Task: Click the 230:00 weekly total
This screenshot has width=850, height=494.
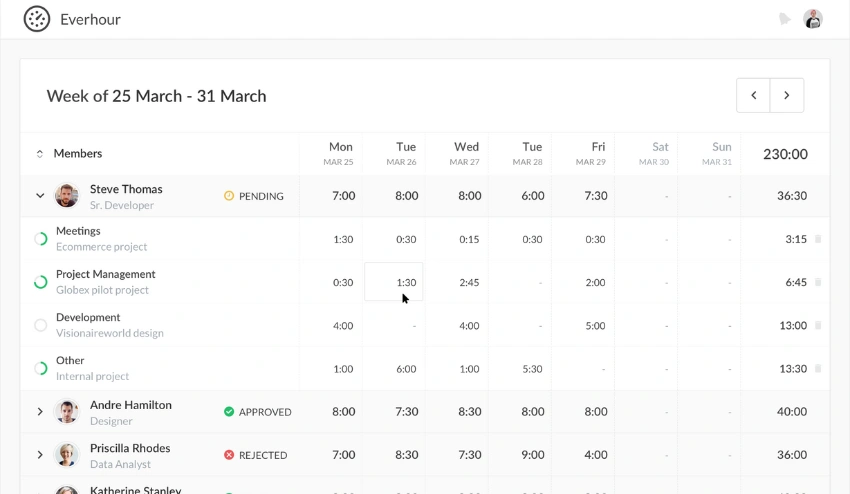Action: (x=785, y=154)
